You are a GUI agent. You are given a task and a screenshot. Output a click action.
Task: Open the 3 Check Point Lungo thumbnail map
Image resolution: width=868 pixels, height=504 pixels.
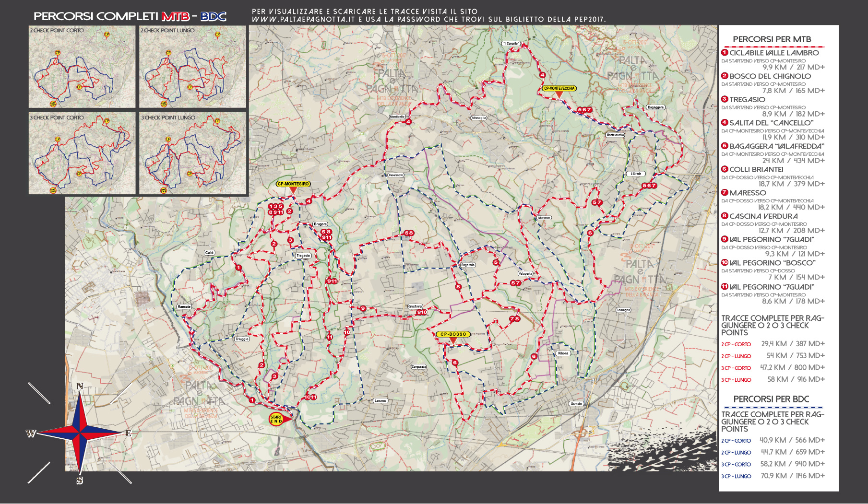(x=192, y=153)
